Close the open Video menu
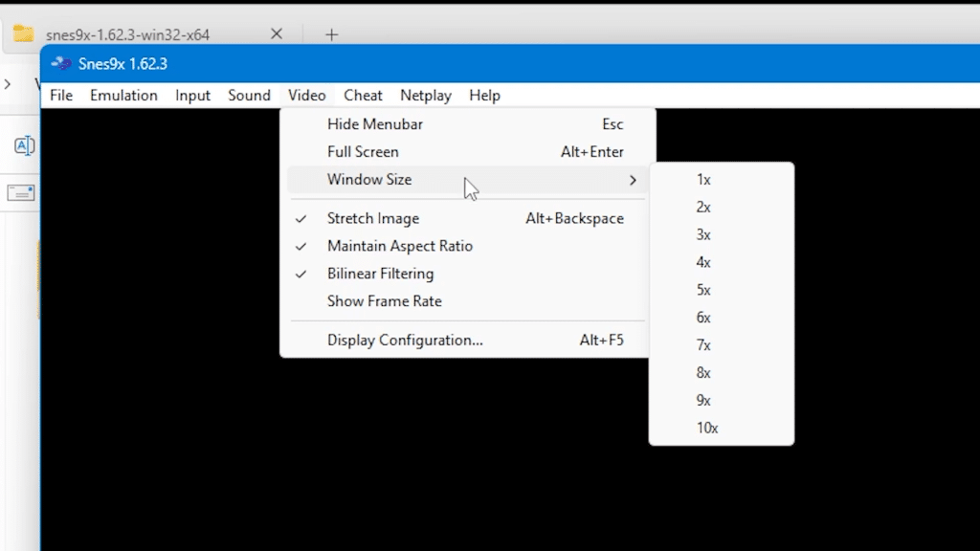This screenshot has width=980, height=551. pyautogui.click(x=307, y=96)
